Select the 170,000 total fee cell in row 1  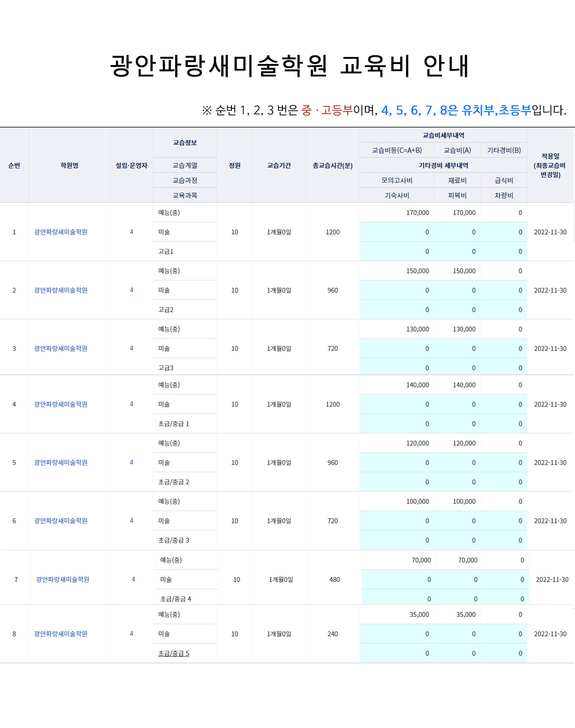(417, 213)
